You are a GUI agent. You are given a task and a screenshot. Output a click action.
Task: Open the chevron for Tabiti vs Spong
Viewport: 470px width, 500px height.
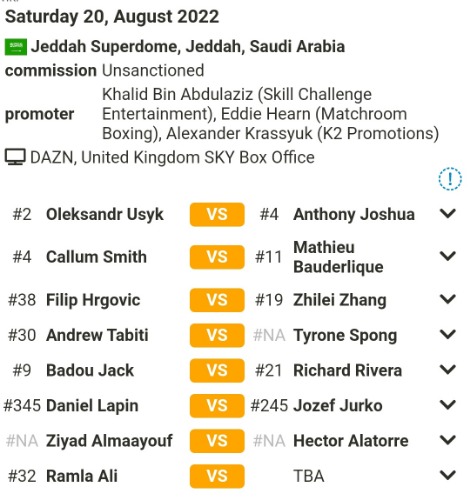point(448,334)
